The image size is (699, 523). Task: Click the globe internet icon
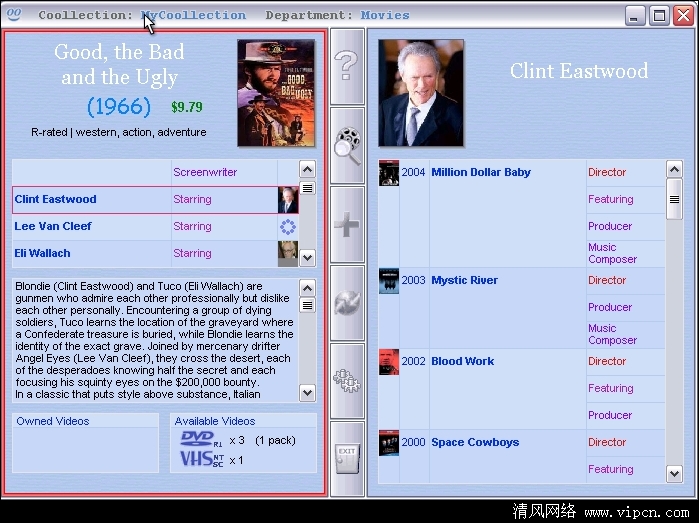pyautogui.click(x=347, y=303)
